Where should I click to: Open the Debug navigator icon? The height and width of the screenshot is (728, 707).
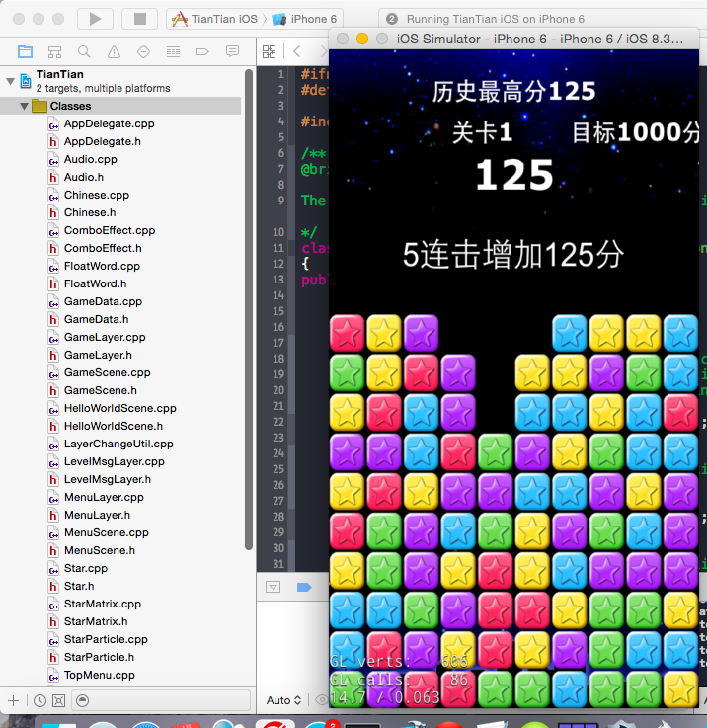(x=173, y=51)
